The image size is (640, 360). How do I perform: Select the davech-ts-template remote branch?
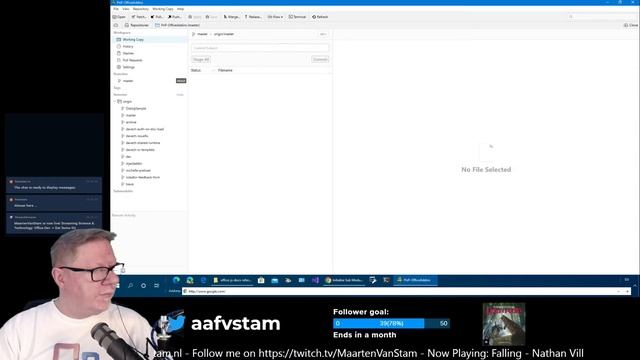pyautogui.click(x=140, y=150)
